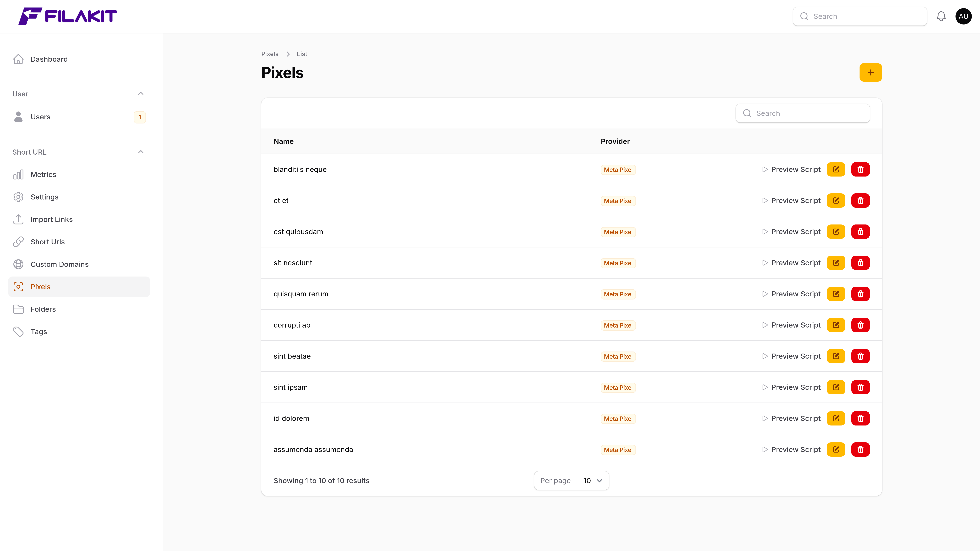The height and width of the screenshot is (551, 980).
Task: Click Preview Script for et et
Action: pyautogui.click(x=791, y=201)
